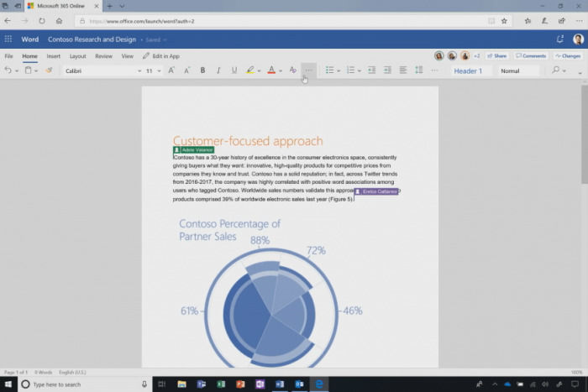
Task: Switch to the Review tab
Action: pos(103,56)
